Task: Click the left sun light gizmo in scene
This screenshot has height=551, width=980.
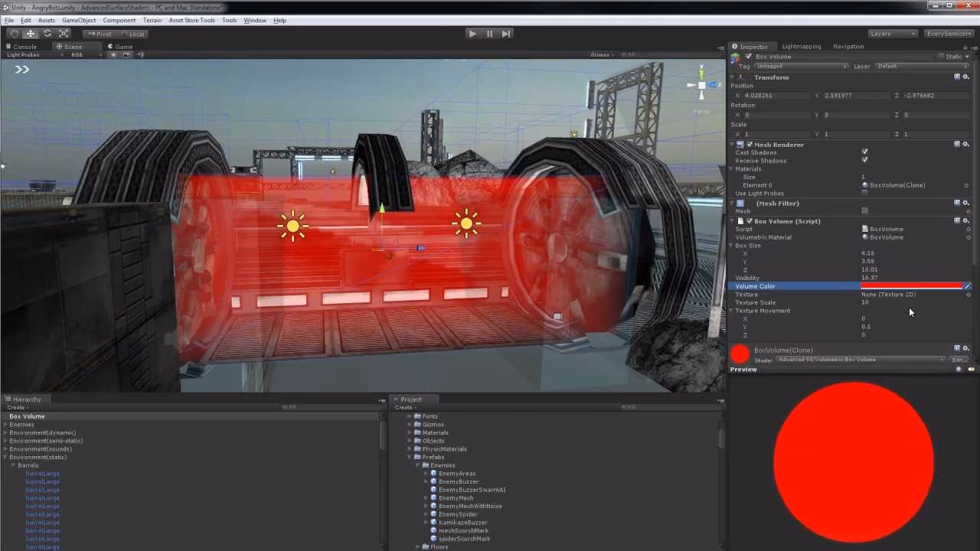Action: click(292, 225)
